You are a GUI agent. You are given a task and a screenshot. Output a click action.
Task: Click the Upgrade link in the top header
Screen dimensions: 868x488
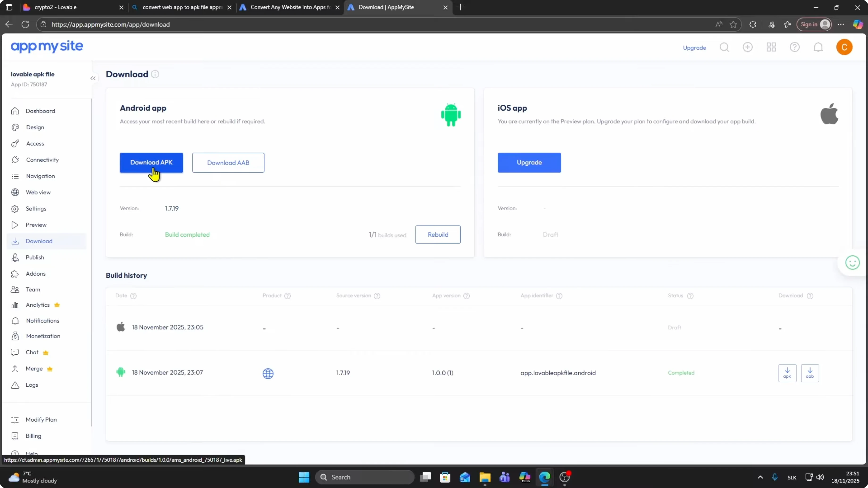(x=694, y=48)
